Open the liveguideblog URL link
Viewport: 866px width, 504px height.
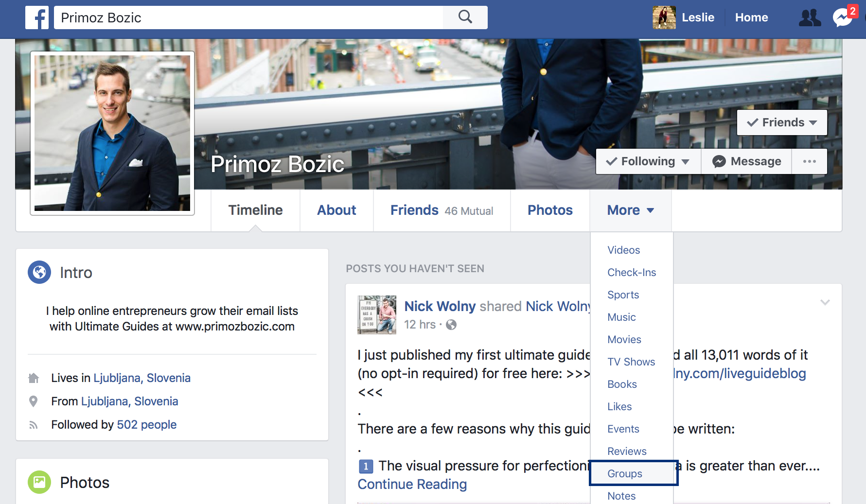[x=740, y=373]
